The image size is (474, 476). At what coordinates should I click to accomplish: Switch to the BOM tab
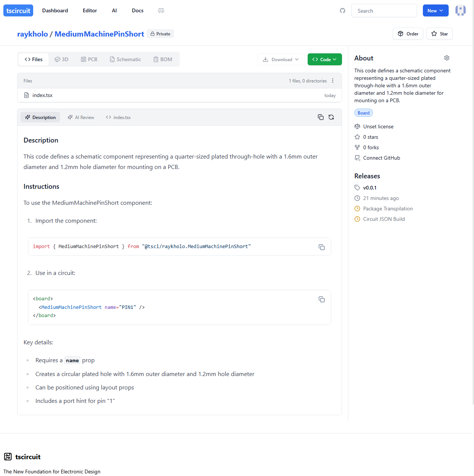click(x=163, y=59)
